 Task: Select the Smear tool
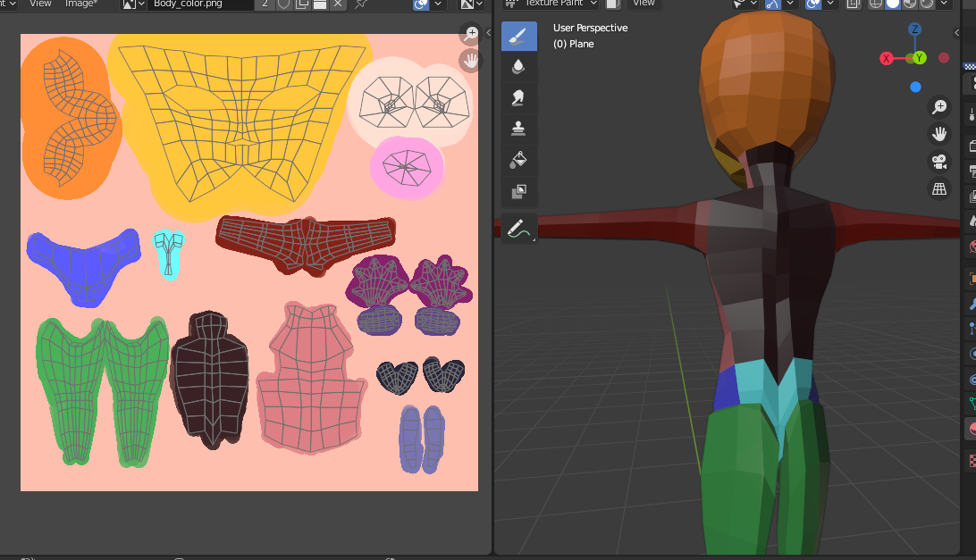(519, 98)
